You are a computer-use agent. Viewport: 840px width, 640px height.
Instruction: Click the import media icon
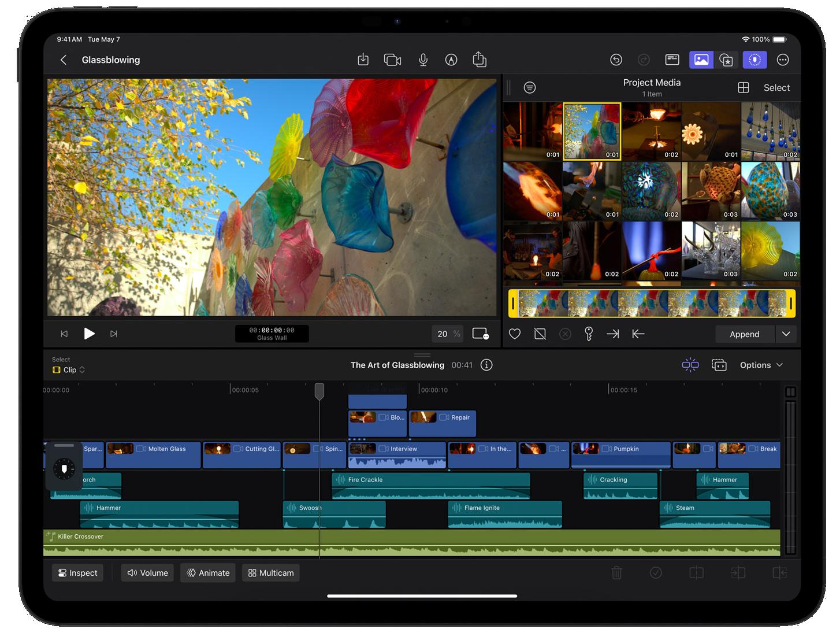(363, 60)
